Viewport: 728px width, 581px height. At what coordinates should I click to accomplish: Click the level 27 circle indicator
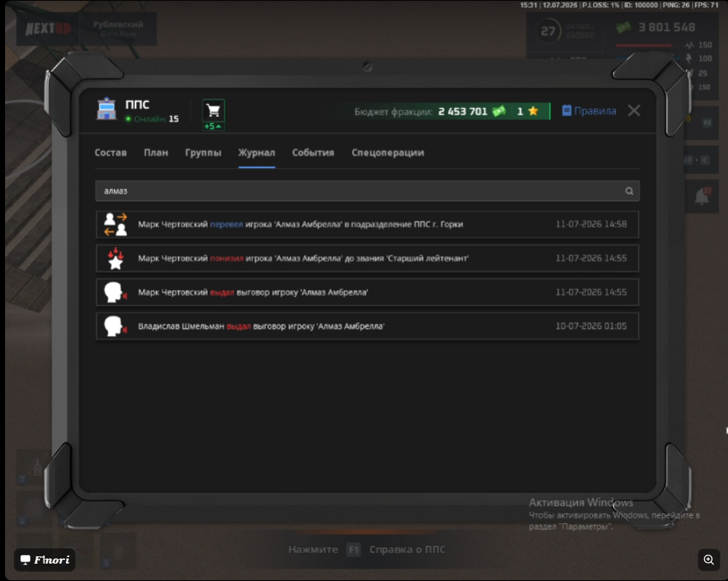[x=548, y=31]
